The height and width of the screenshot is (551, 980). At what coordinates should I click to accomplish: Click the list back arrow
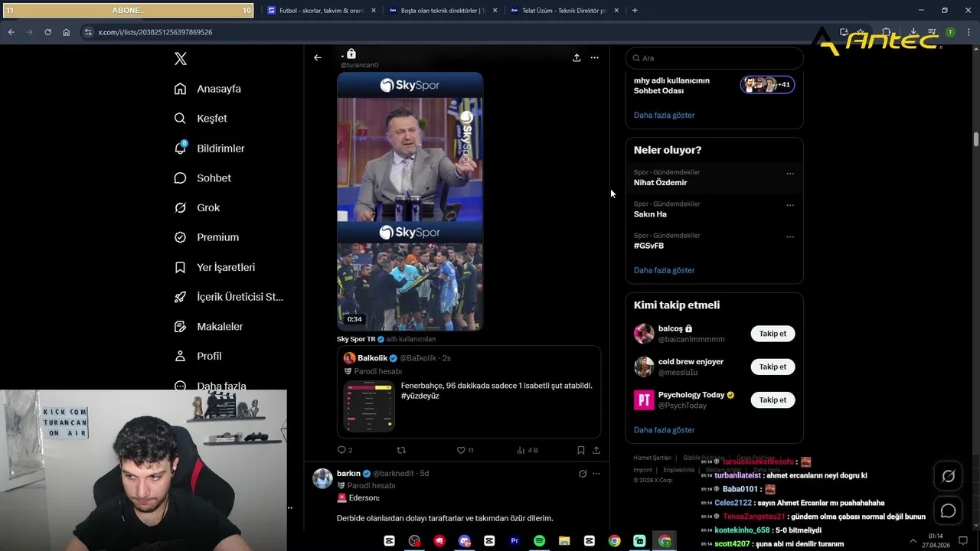pos(318,57)
